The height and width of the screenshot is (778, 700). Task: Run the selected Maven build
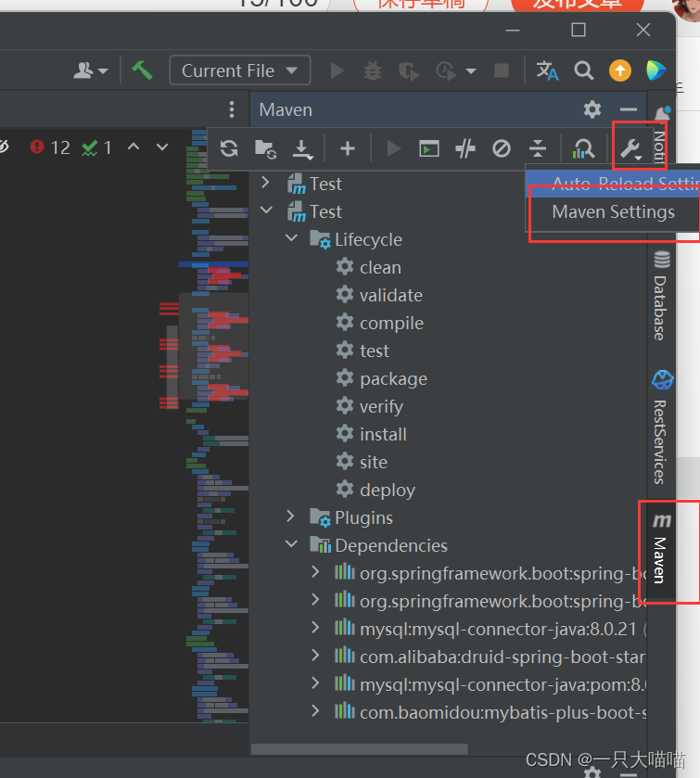(x=393, y=148)
